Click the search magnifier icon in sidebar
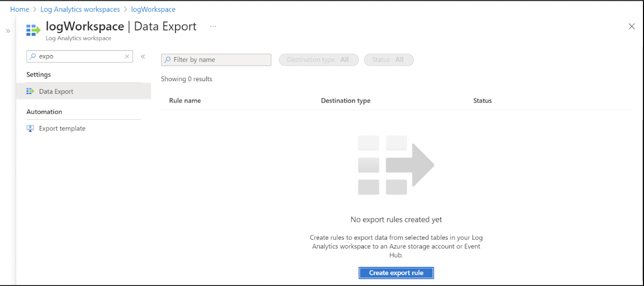The image size is (644, 286). [x=32, y=57]
